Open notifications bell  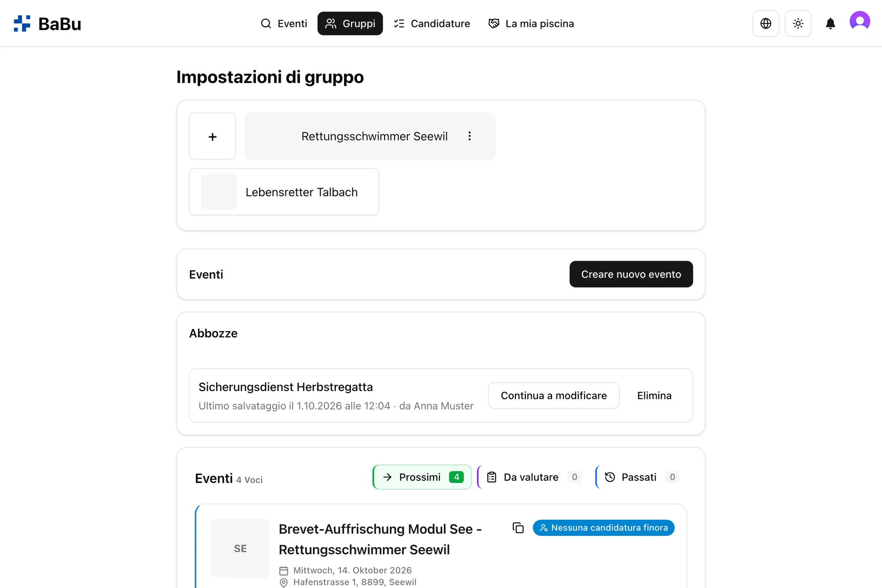[830, 23]
